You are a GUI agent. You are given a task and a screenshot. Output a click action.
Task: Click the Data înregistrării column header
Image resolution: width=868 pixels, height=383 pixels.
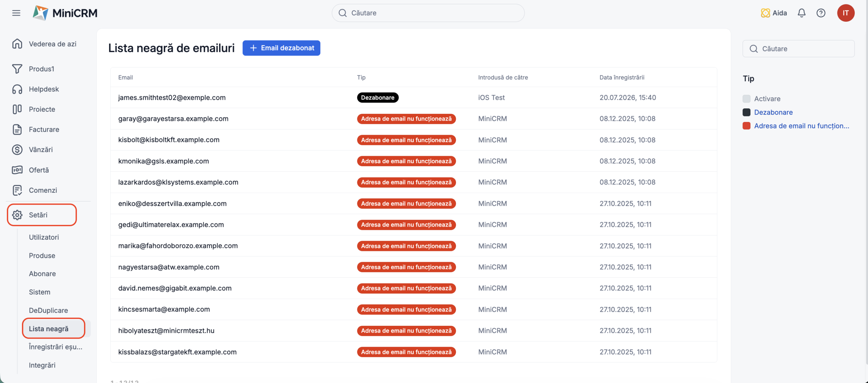click(x=622, y=77)
